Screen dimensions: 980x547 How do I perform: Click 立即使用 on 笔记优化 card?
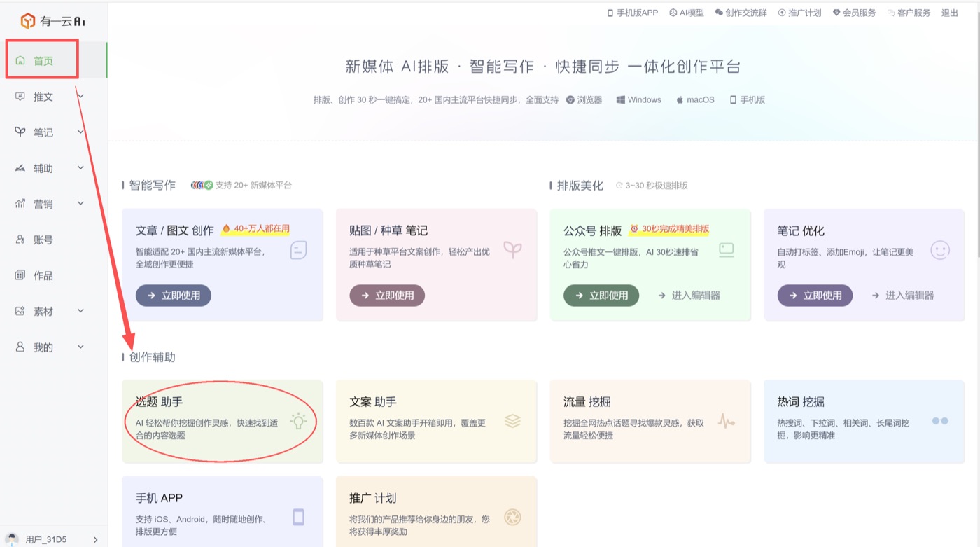click(815, 296)
